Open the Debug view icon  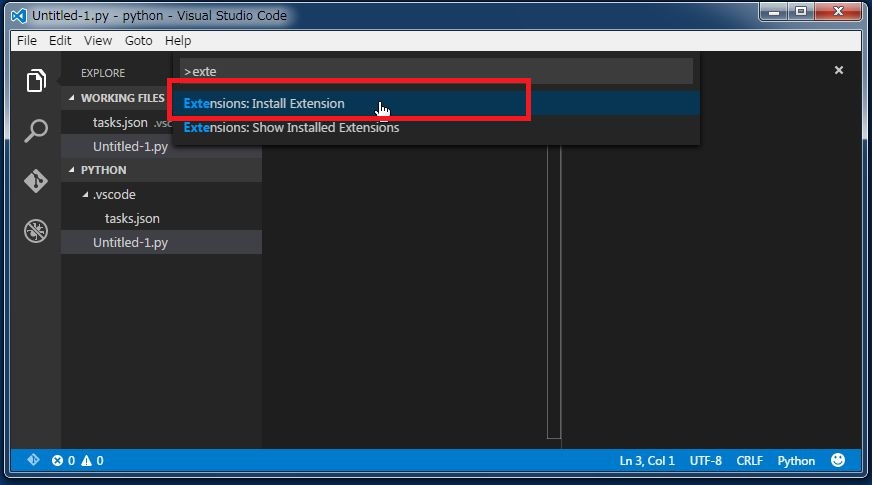click(36, 231)
